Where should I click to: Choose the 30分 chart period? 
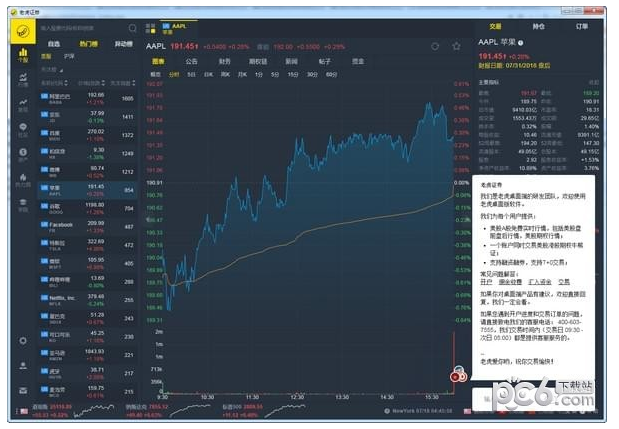click(312, 74)
